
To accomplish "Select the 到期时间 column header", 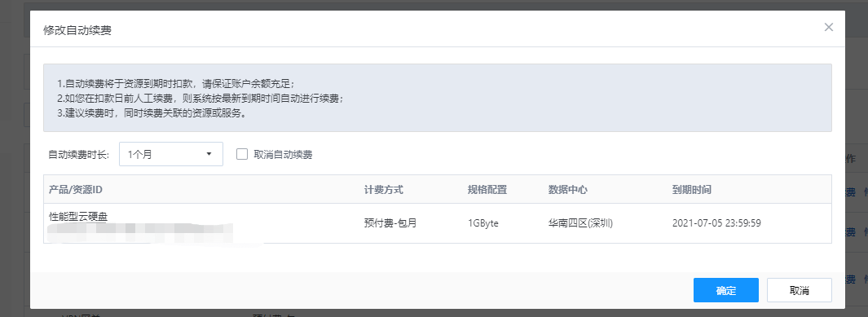I will pyautogui.click(x=692, y=190).
